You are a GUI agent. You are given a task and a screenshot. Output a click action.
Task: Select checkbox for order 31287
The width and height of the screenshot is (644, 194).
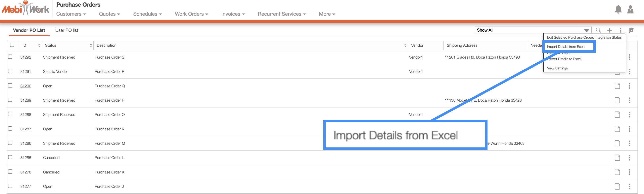[x=10, y=129]
